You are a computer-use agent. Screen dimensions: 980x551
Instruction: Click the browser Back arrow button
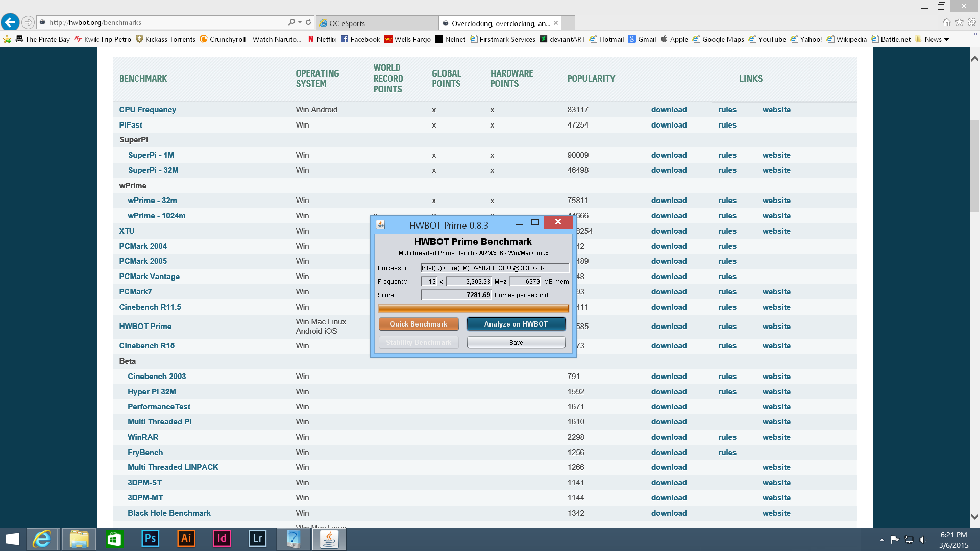click(x=10, y=22)
